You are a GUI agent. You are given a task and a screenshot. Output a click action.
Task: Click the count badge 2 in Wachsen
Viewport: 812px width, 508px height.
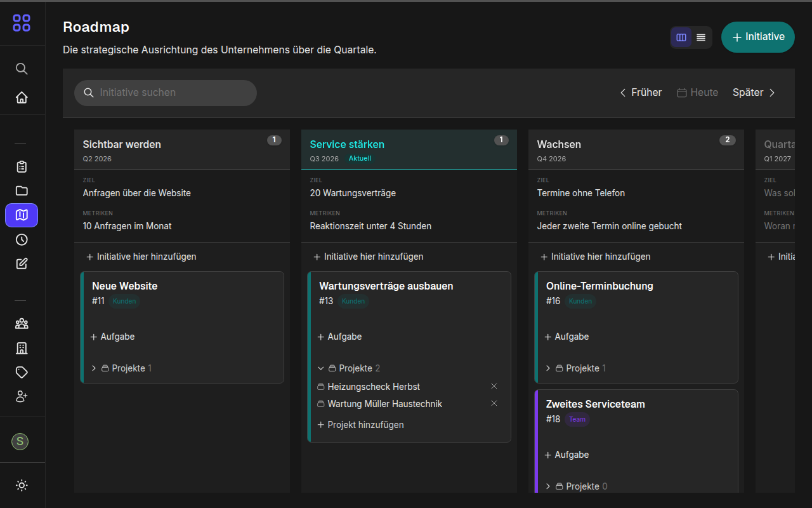pyautogui.click(x=728, y=140)
